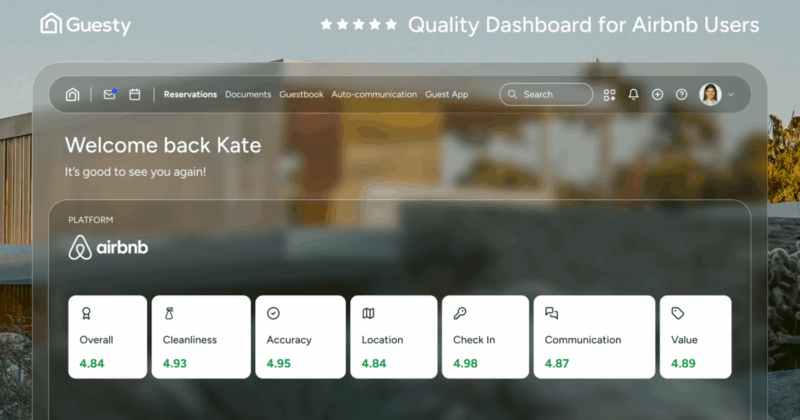Screen dimensions: 800x420
Task: Open the apps grid icon
Action: tap(609, 94)
